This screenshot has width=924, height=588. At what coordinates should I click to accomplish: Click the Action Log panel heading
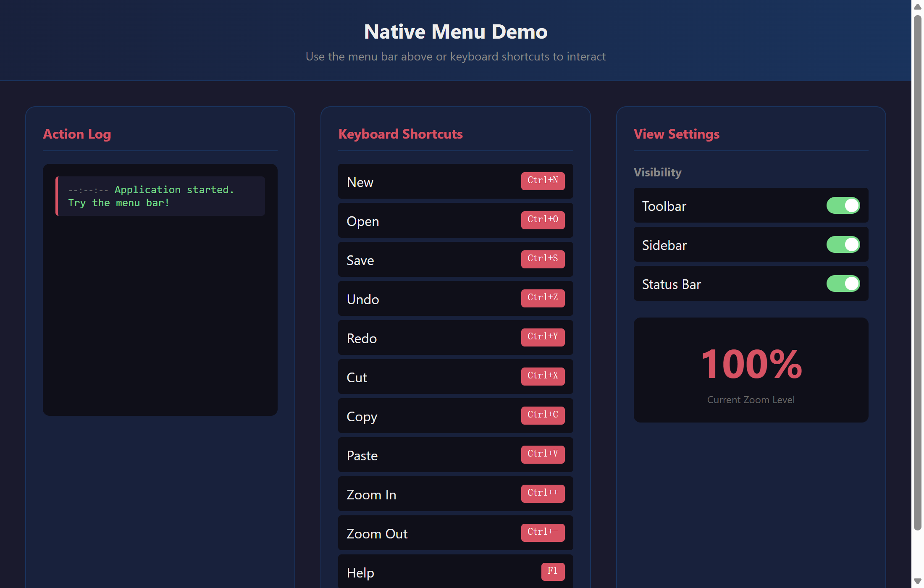point(77,134)
